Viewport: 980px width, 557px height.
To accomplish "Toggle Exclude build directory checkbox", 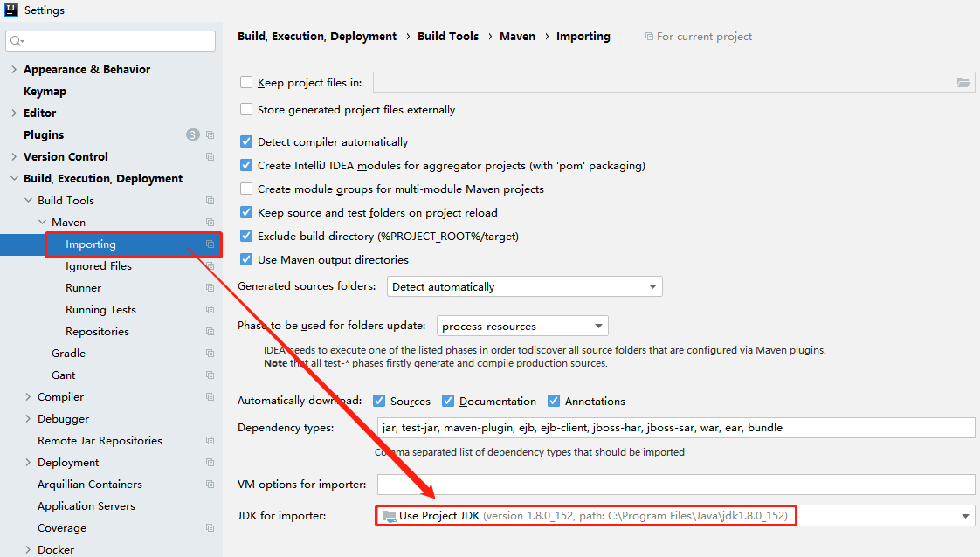I will click(x=246, y=236).
